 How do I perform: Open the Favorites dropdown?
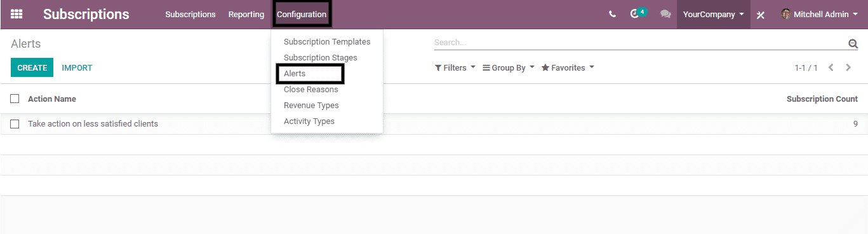click(x=568, y=67)
